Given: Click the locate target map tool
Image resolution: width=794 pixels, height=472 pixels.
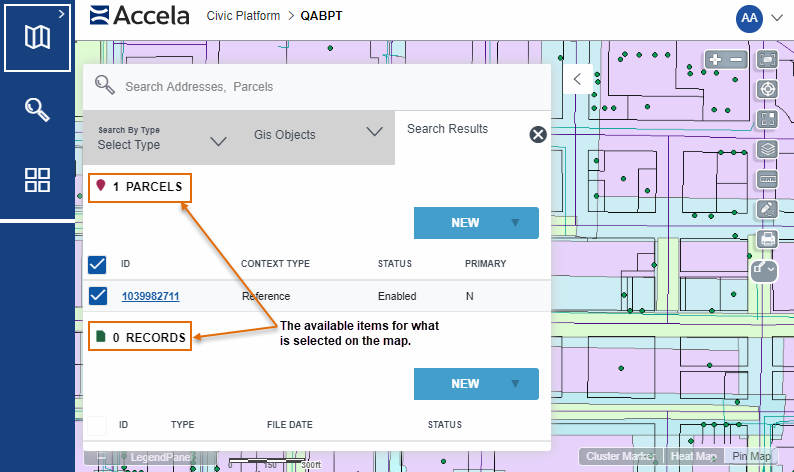Looking at the screenshot, I should (767, 89).
